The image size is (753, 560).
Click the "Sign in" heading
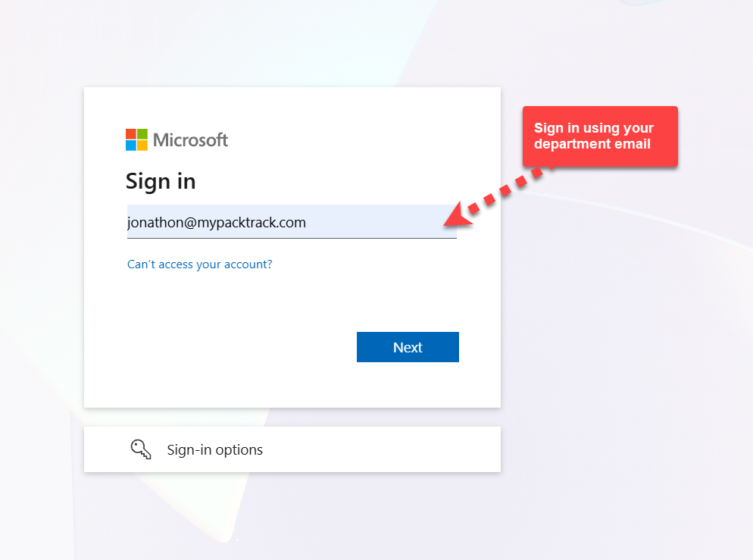(x=161, y=182)
